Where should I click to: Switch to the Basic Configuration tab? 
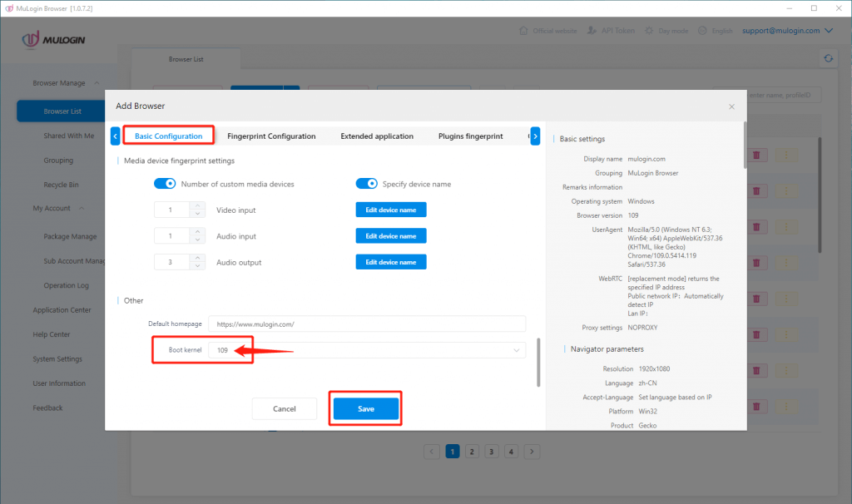[168, 136]
